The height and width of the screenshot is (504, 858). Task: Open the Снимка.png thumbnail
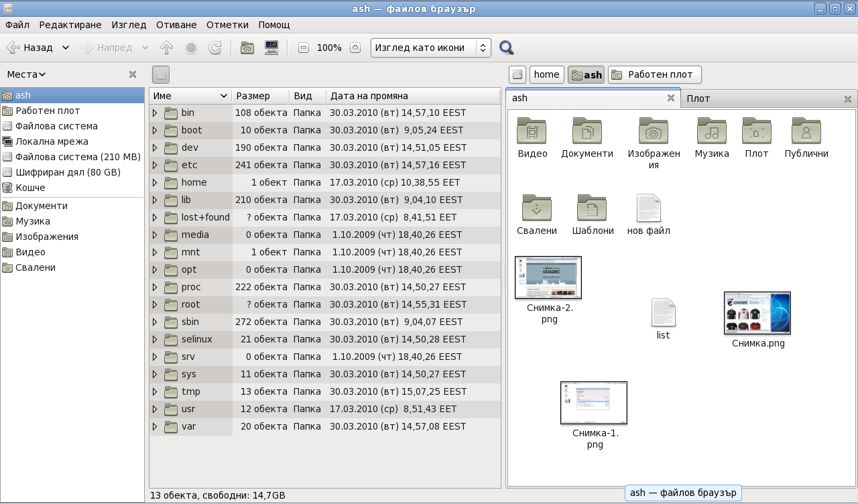coord(757,313)
